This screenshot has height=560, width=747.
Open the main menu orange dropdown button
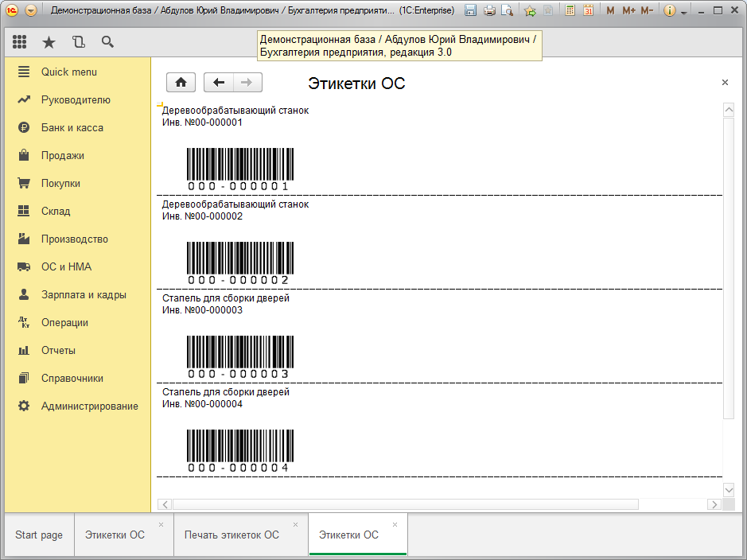click(x=31, y=10)
